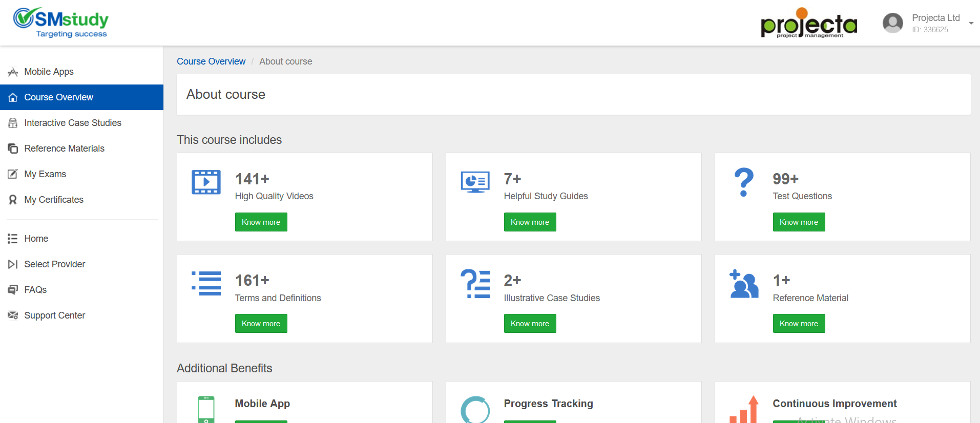Viewport: 980px width, 423px height.
Task: Go to My Certificates page
Action: coord(54,200)
